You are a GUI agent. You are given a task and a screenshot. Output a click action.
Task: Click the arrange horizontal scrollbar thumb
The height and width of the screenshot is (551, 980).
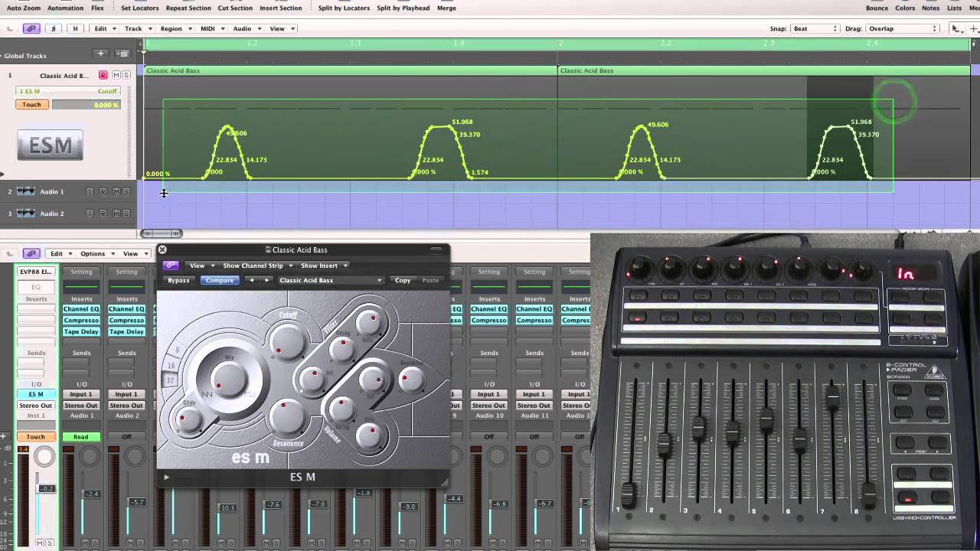pos(162,233)
